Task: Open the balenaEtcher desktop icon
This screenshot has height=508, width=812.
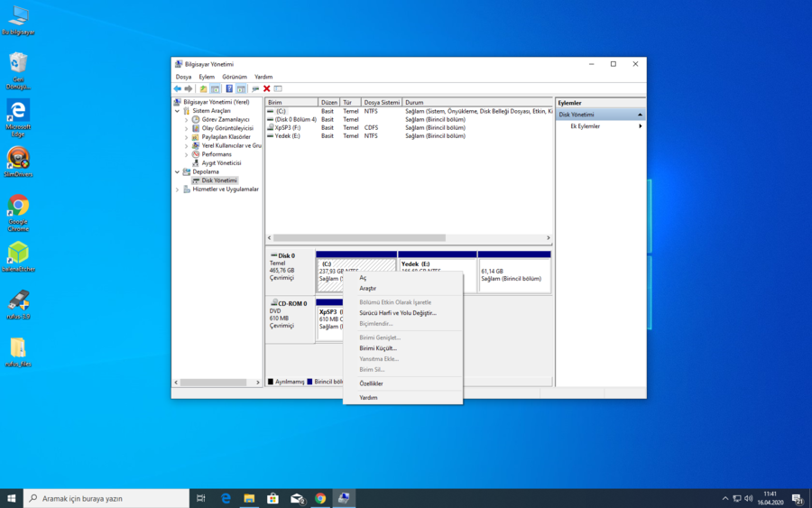Action: point(18,254)
